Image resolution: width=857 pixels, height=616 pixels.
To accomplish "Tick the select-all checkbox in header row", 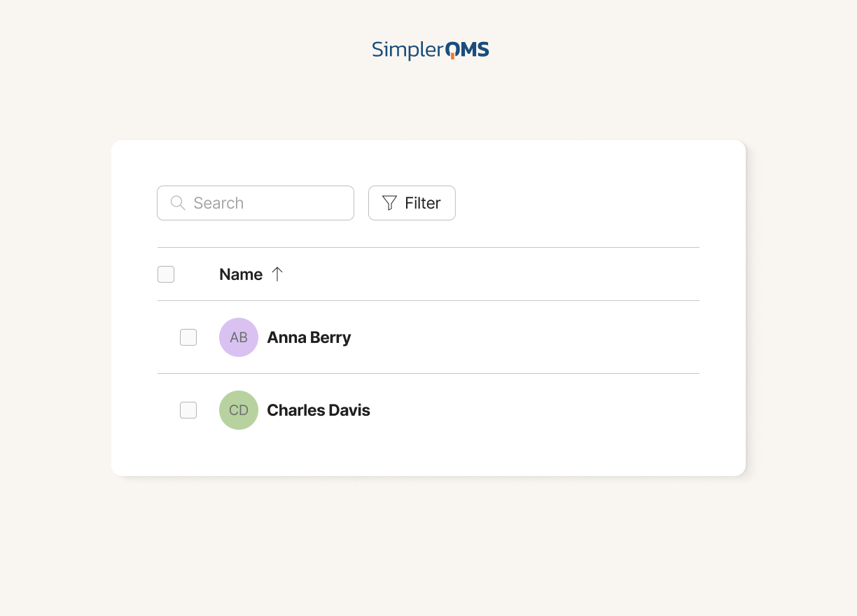I will (166, 274).
